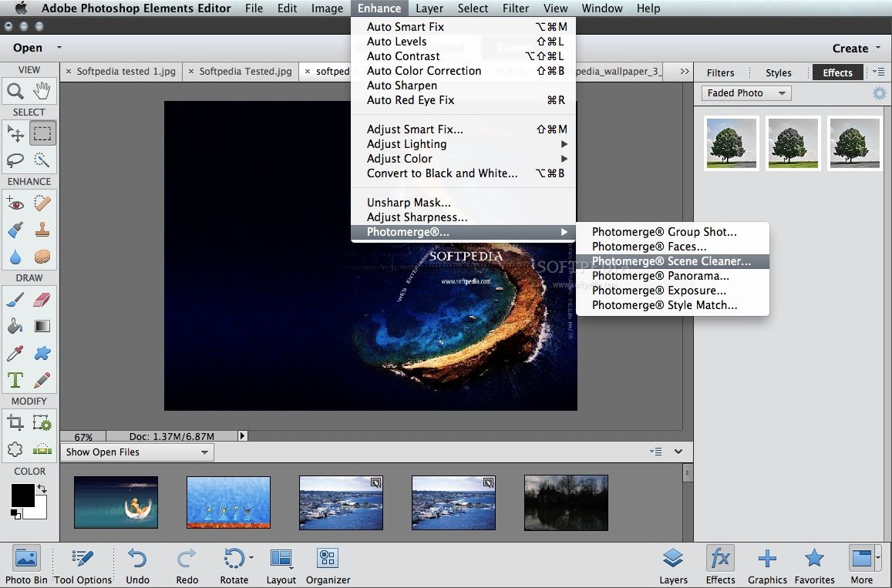Expand the Adjust Color submenu
Viewport: 892px width, 588px height.
pos(463,159)
